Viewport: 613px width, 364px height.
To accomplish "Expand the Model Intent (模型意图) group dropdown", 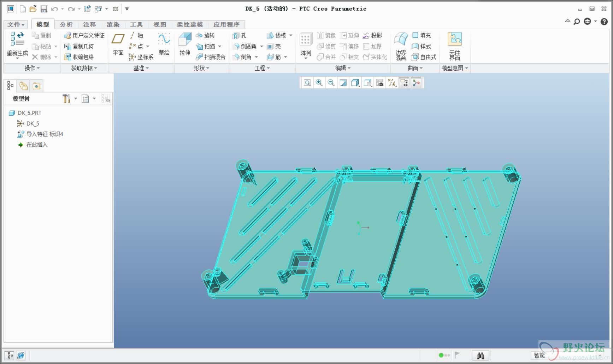I will point(455,68).
